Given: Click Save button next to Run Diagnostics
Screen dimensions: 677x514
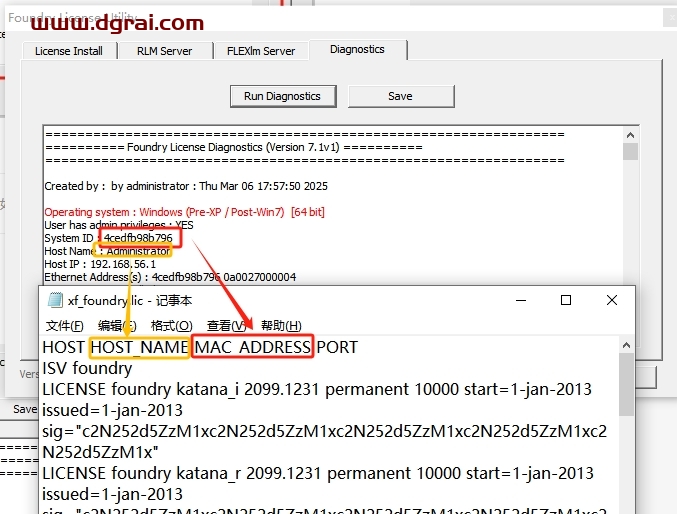Looking at the screenshot, I should point(401,96).
